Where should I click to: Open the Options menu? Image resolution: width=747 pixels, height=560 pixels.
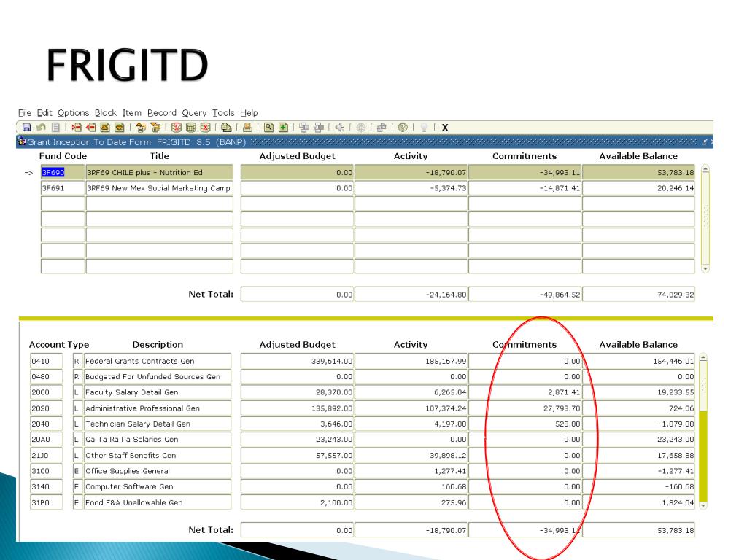[x=74, y=113]
